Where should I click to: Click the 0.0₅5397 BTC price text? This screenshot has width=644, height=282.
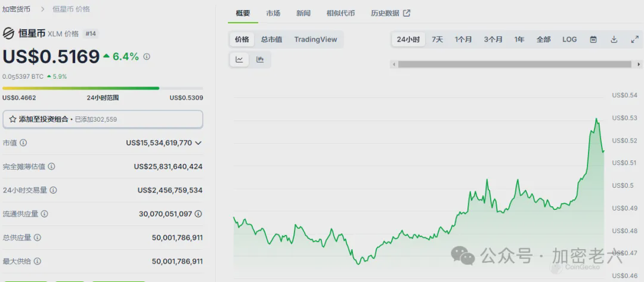pos(23,76)
